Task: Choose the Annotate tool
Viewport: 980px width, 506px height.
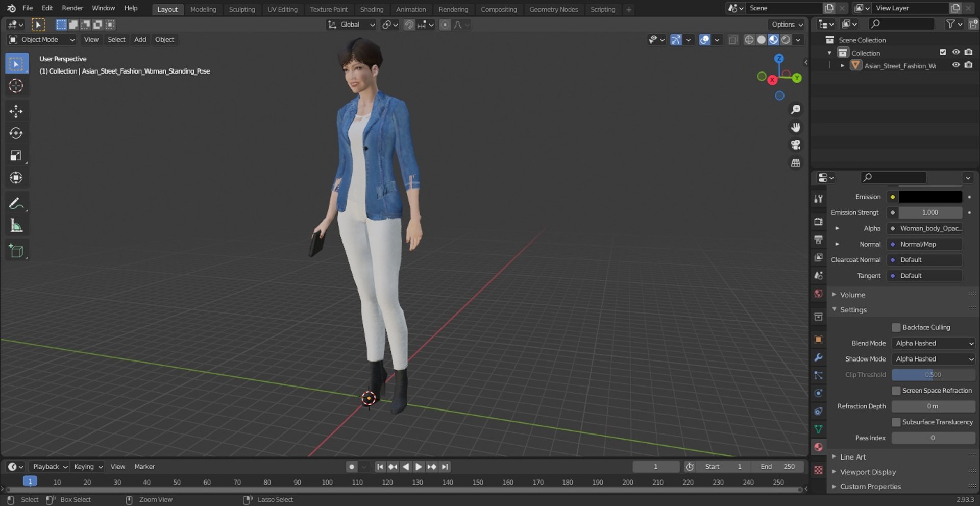Action: coord(16,203)
